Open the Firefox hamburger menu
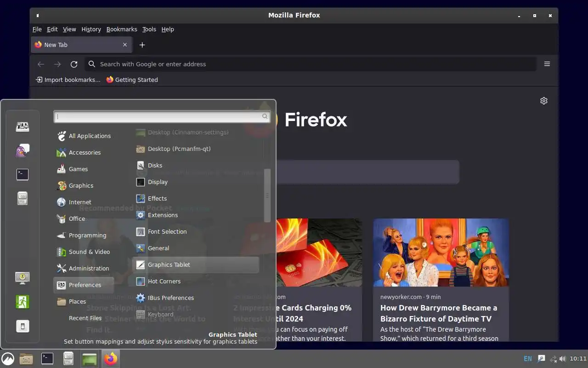The height and width of the screenshot is (368, 588). click(547, 64)
